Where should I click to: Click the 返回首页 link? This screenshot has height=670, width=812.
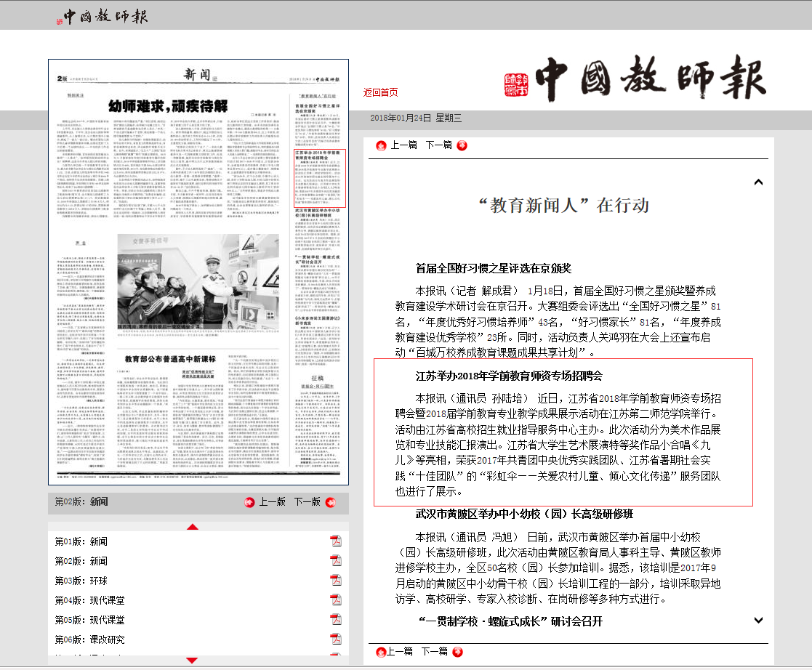tap(380, 92)
